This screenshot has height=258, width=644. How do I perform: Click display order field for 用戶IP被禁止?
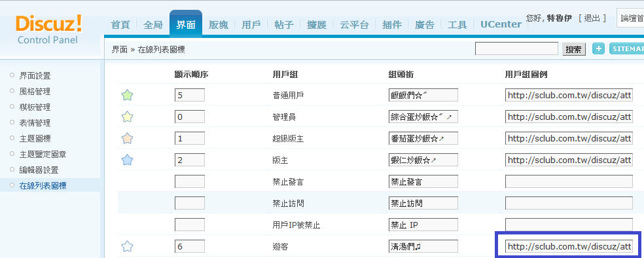pyautogui.click(x=189, y=225)
